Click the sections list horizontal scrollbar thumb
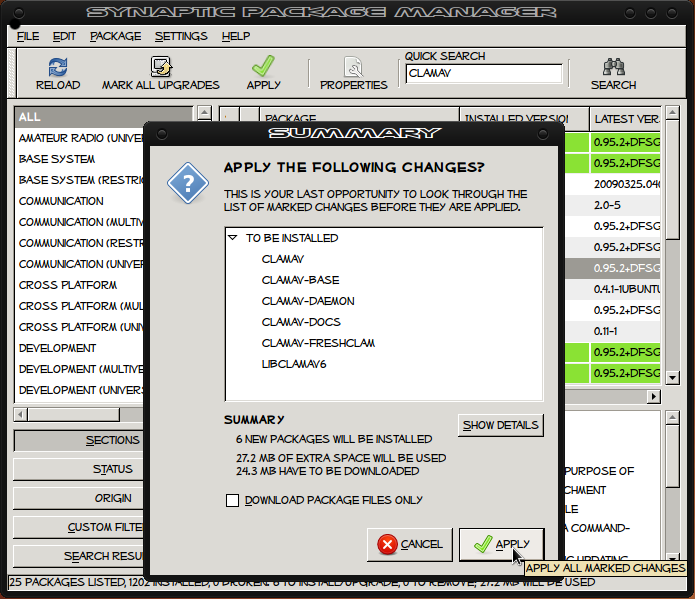This screenshot has height=599, width=695. [x=74, y=415]
